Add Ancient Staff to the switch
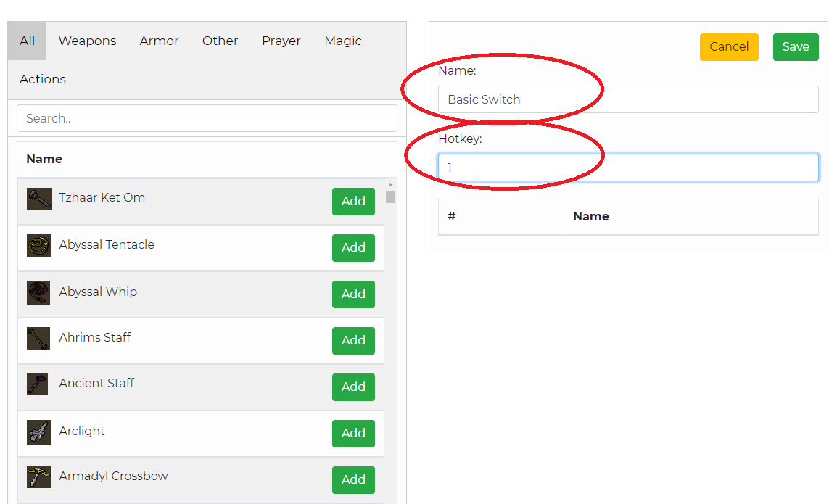Screen dimensions: 837x504 point(353,387)
